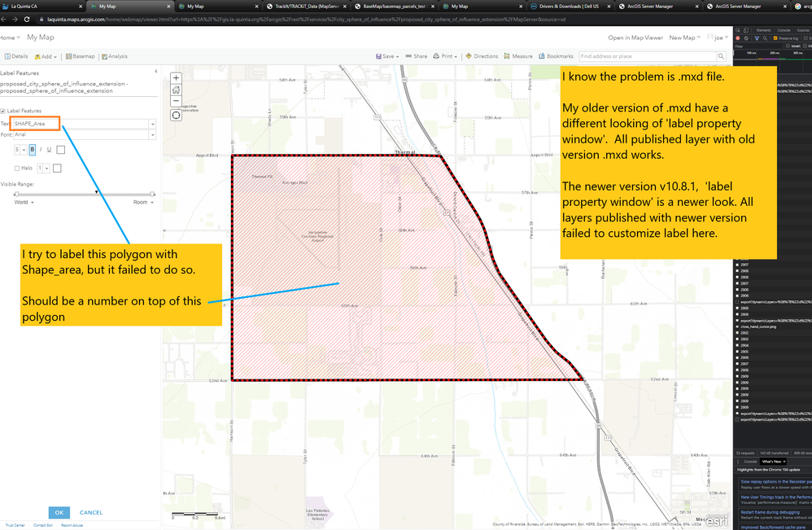Pick the Halo color swatch
812x530 pixels.
point(57,169)
